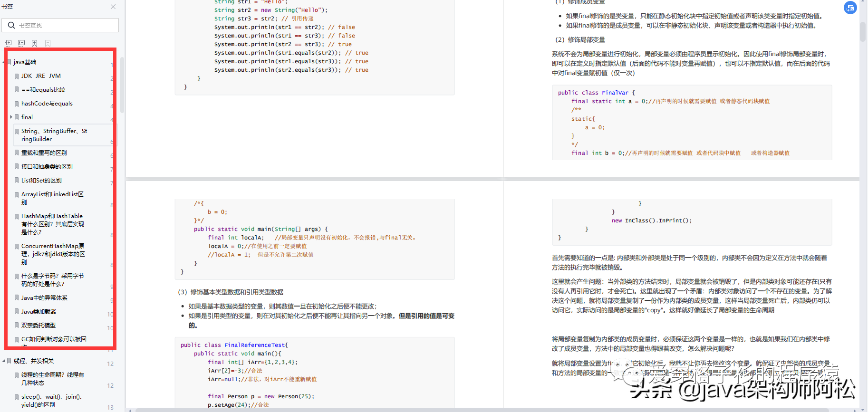This screenshot has height=412, width=868.
Task: Select the ==和equals比较 bookmark
Action: click(43, 90)
